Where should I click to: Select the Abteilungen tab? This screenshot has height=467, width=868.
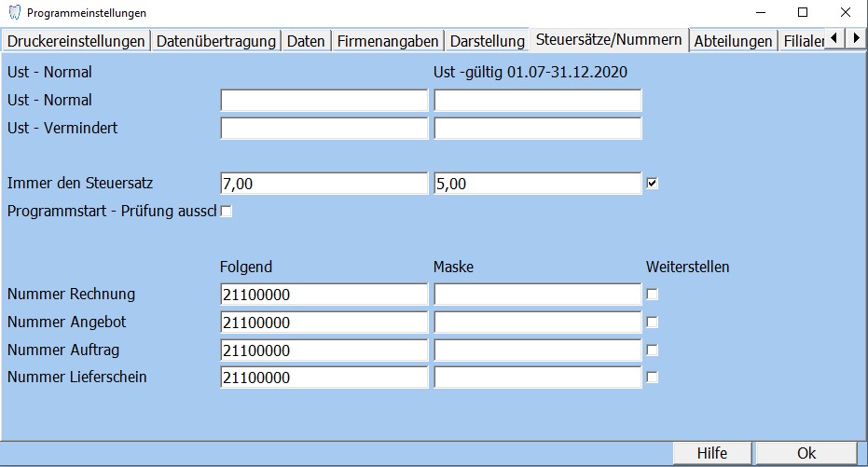pos(733,41)
